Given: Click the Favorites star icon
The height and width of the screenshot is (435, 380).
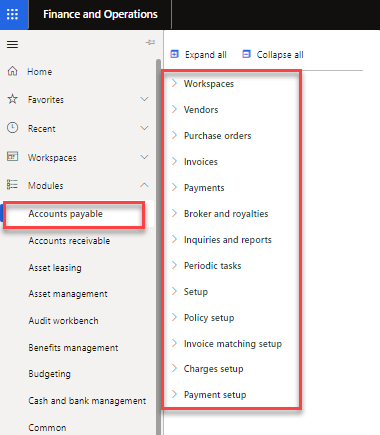Looking at the screenshot, I should tap(13, 99).
